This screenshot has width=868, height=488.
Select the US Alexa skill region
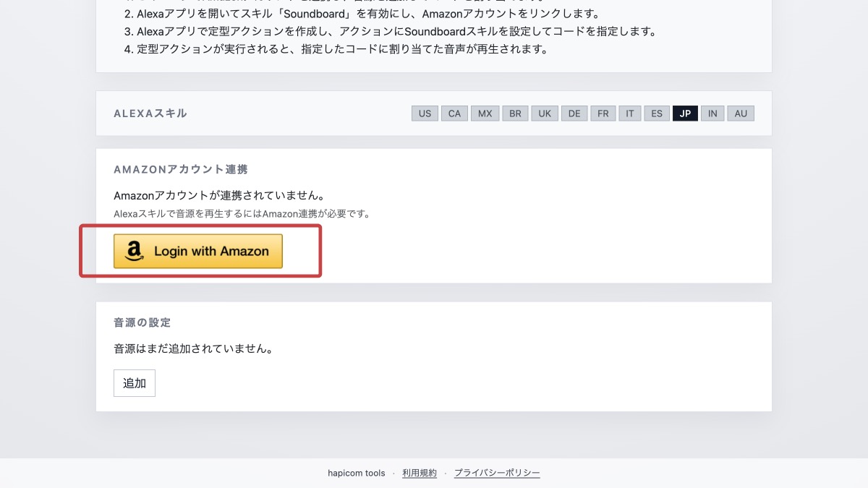coord(425,114)
